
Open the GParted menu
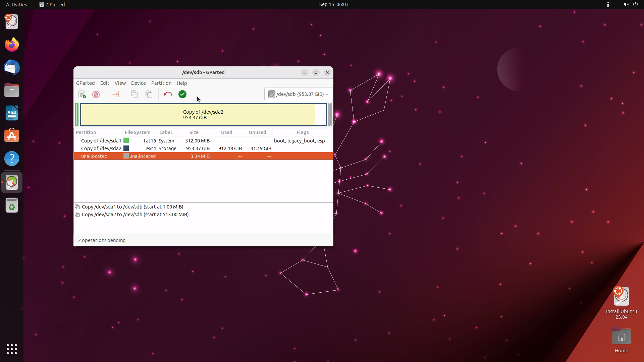pos(85,83)
